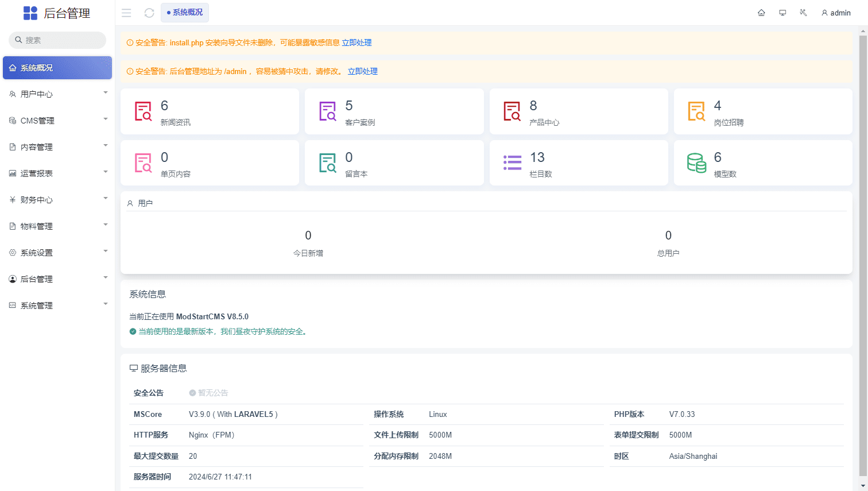Click the home icon in top right

click(x=761, y=12)
